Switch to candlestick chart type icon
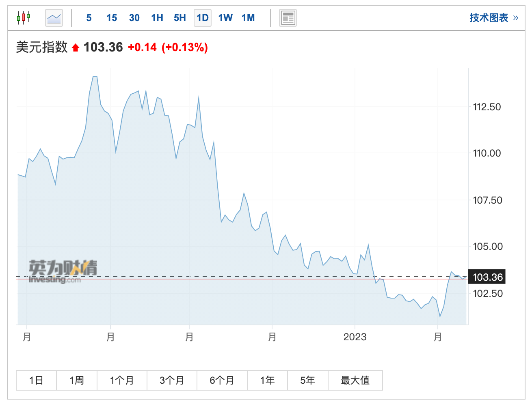Image resolution: width=532 pixels, height=404 pixels. pyautogui.click(x=24, y=18)
